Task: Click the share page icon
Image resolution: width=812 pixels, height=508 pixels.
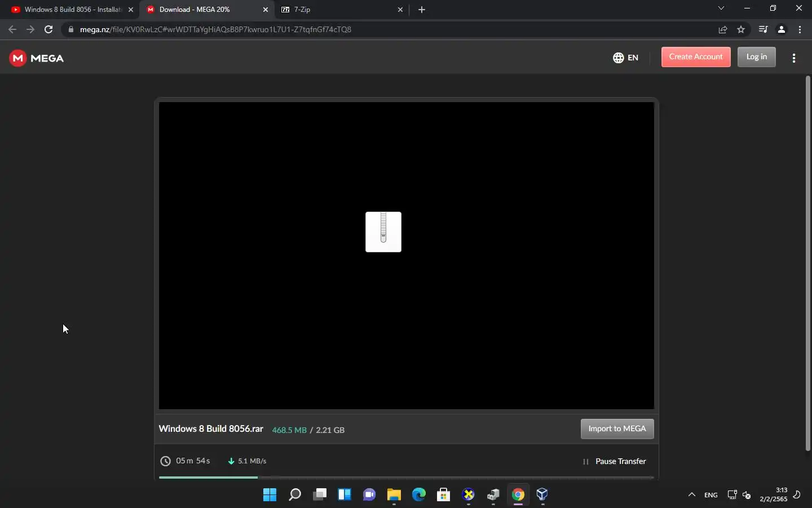Action: (x=723, y=29)
